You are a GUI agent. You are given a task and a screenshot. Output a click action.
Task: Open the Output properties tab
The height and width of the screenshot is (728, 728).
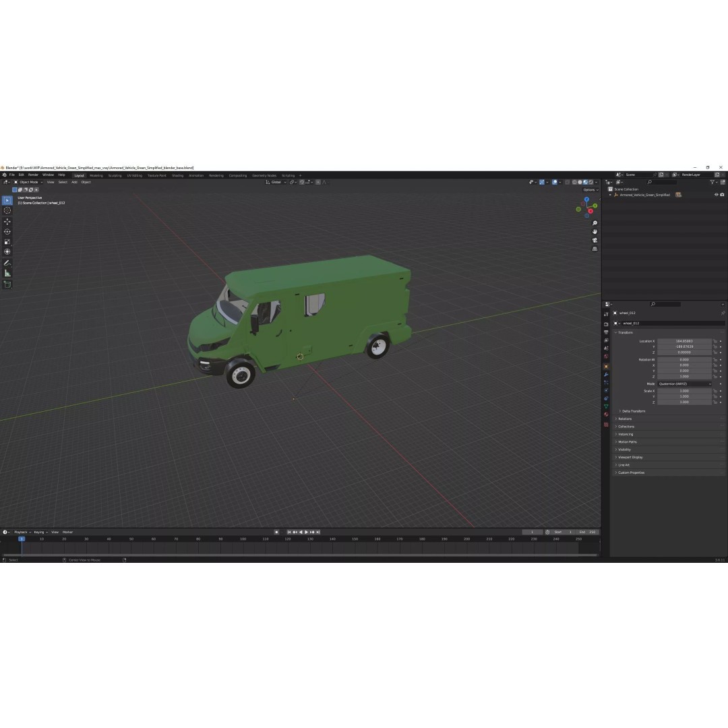tap(606, 332)
